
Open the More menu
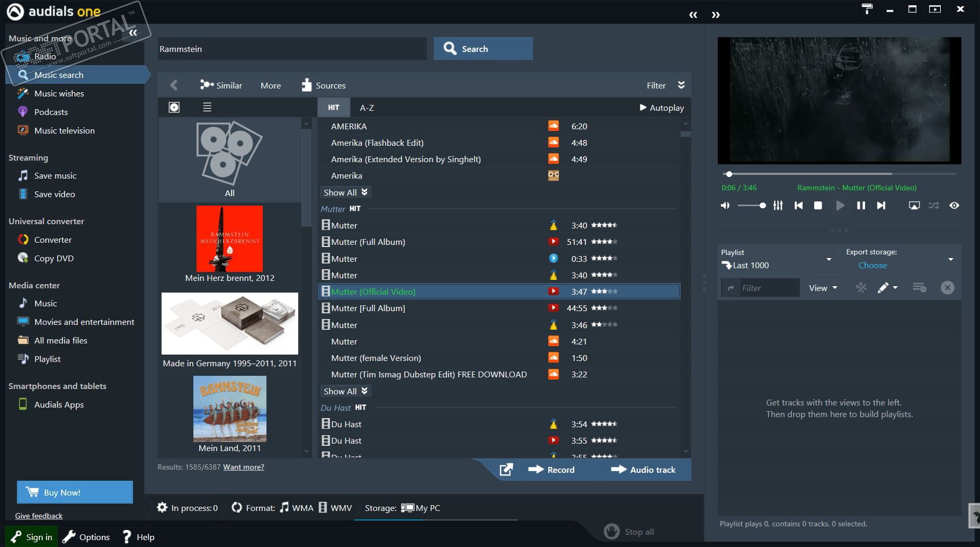point(271,85)
